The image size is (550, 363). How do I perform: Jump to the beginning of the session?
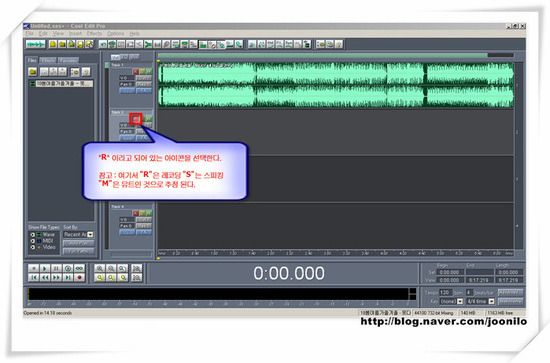click(x=34, y=277)
